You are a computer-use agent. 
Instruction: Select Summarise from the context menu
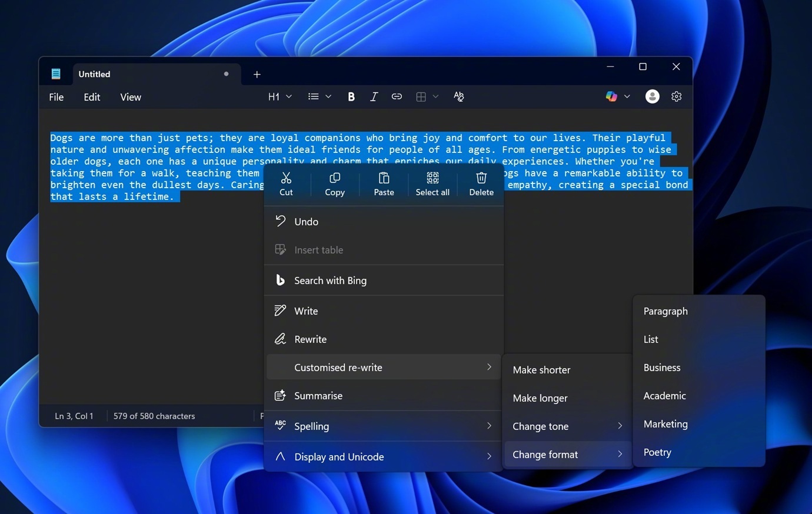[x=318, y=395]
